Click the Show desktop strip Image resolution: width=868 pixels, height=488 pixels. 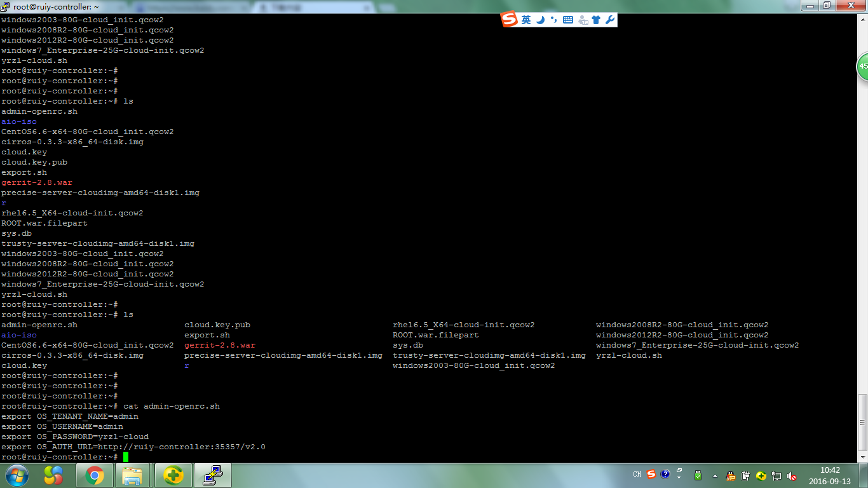coord(864,475)
